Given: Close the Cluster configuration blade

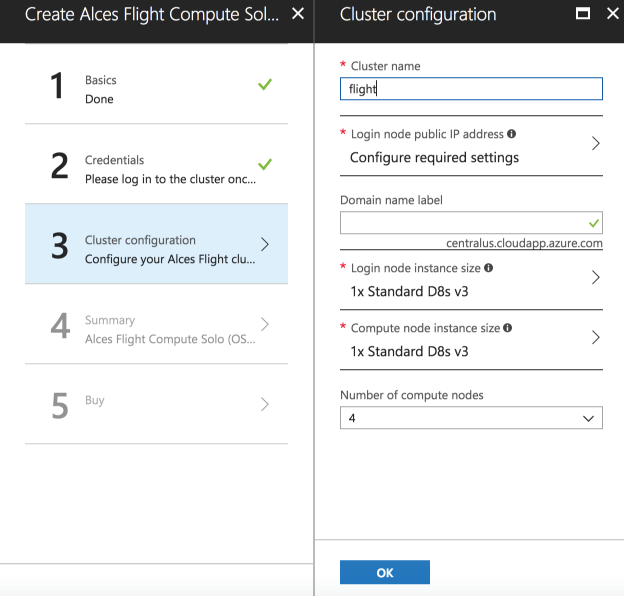Looking at the screenshot, I should click(x=612, y=15).
